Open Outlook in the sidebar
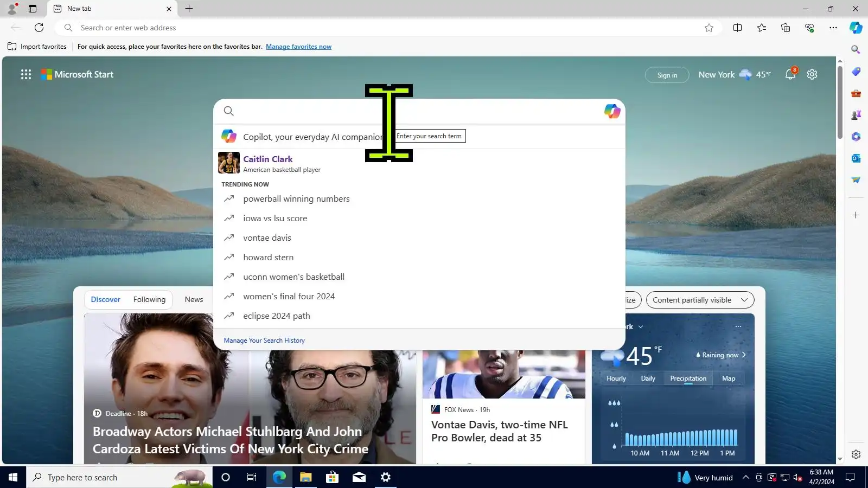This screenshot has height=488, width=868. [856, 158]
